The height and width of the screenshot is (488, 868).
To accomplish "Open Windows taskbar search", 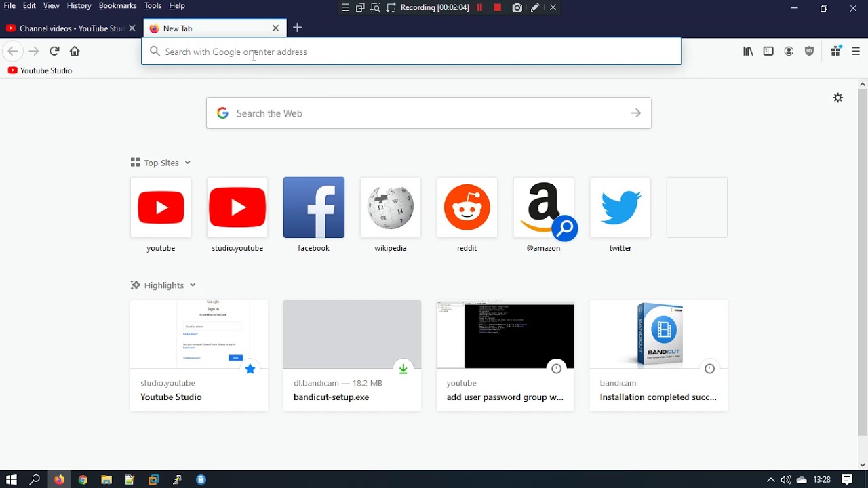I will (x=35, y=479).
